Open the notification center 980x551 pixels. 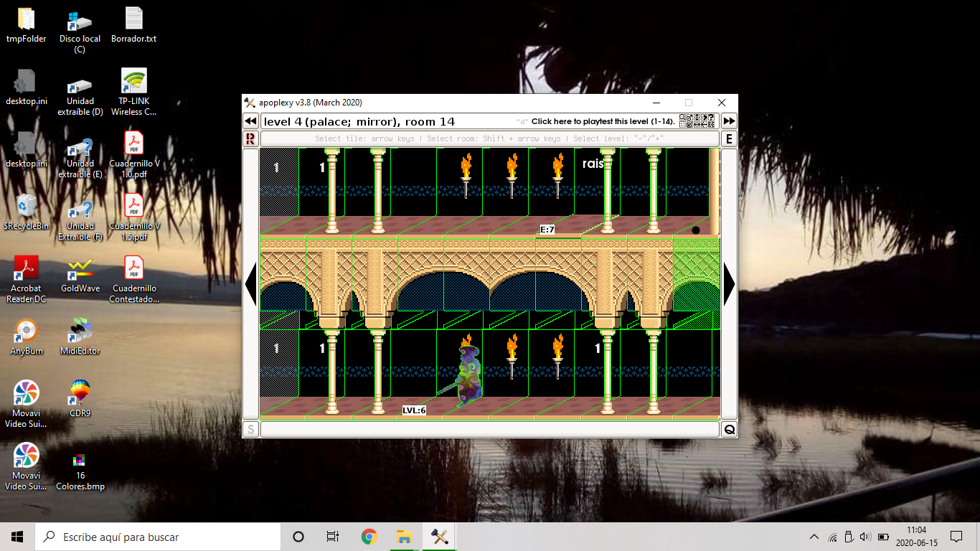[956, 537]
